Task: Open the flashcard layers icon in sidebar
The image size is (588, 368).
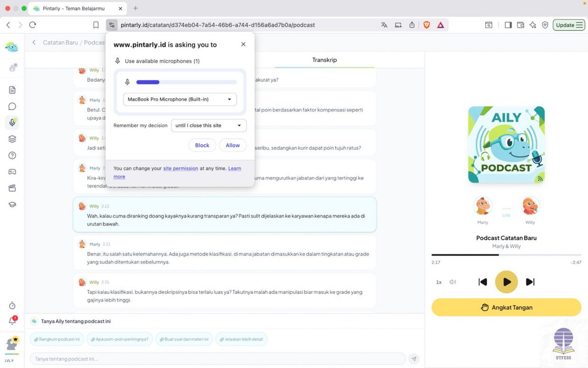Action: click(12, 139)
